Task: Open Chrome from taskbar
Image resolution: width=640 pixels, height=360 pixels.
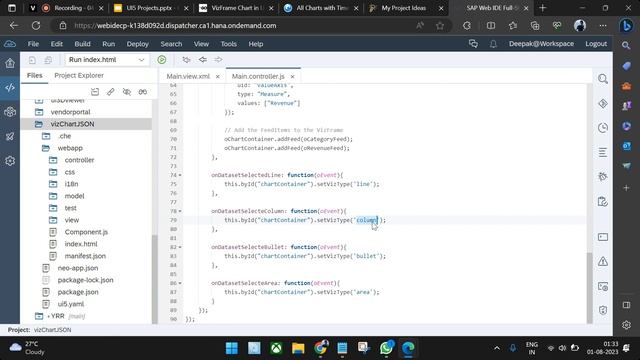Action: (x=321, y=348)
